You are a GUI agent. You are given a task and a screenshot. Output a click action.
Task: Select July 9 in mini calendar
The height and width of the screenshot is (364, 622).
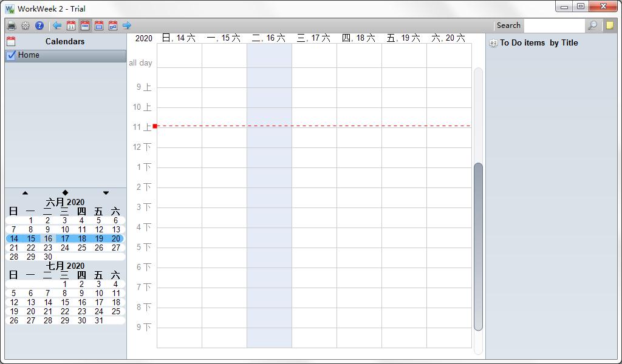82,293
